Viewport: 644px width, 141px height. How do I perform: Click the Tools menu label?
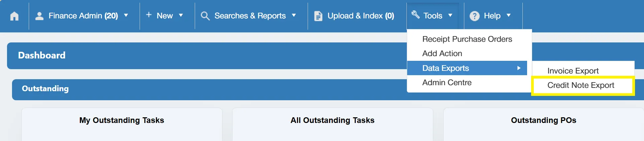tap(433, 16)
